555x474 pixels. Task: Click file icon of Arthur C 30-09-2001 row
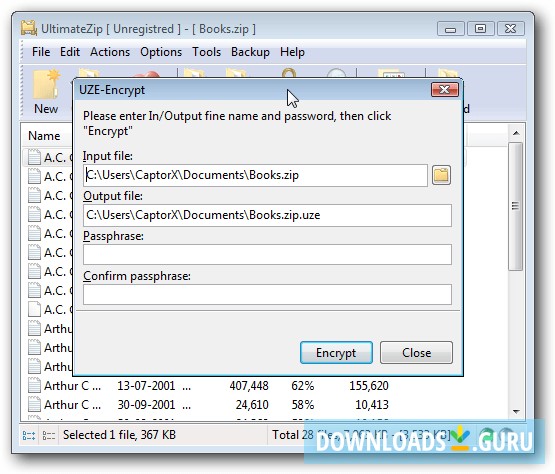pos(34,405)
